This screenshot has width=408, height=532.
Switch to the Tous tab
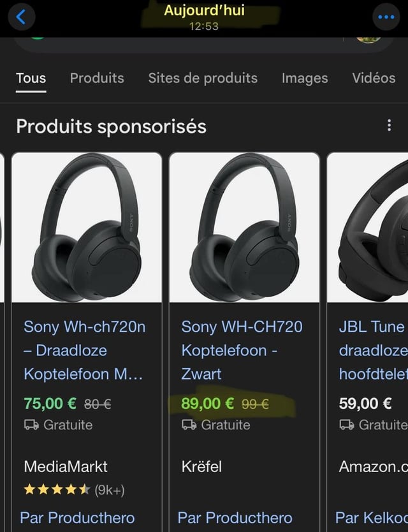[31, 78]
